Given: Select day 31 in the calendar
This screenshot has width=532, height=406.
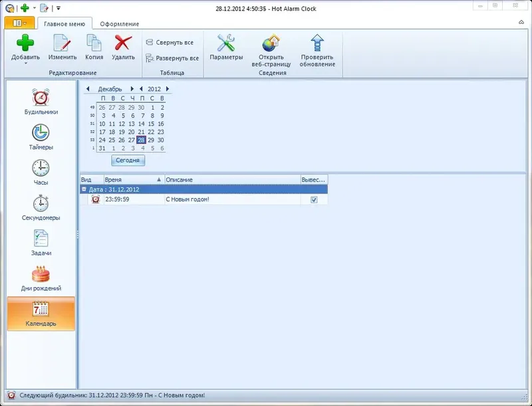Looking at the screenshot, I should point(102,148).
